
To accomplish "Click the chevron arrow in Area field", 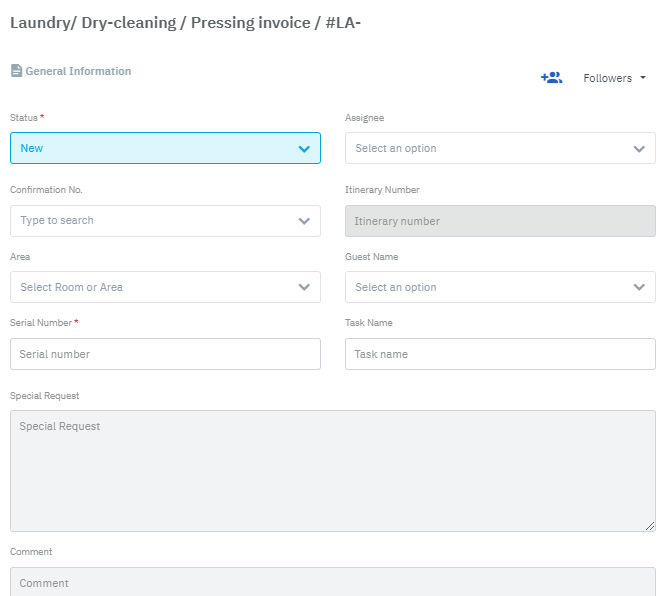I will pos(304,288).
